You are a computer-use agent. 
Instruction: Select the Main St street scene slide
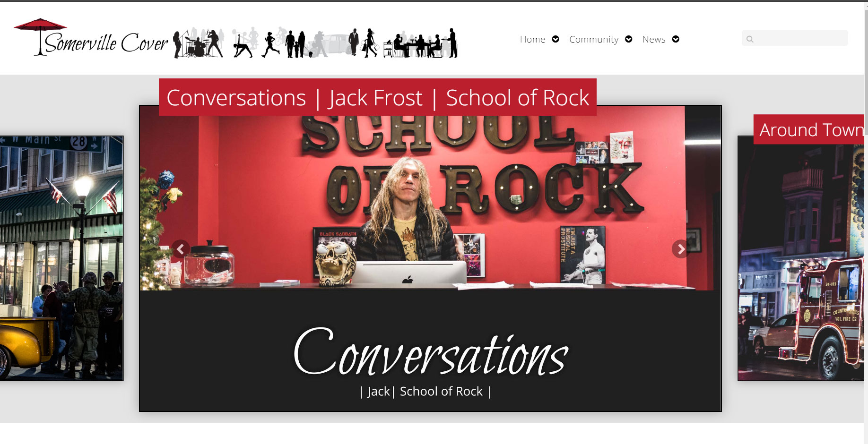61,258
